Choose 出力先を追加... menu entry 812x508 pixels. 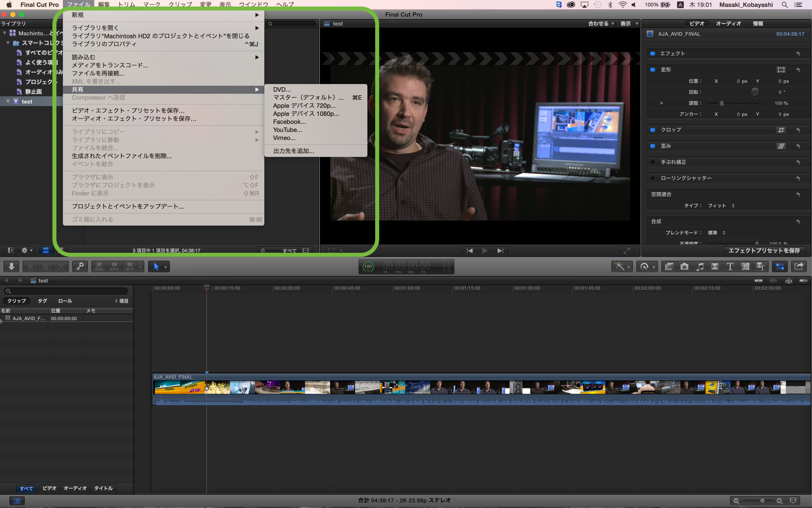(316, 151)
